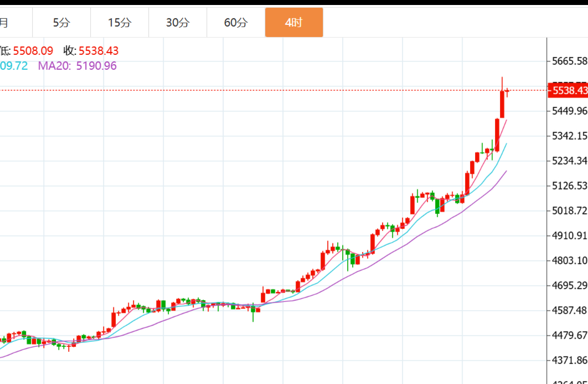Click the partially visible 月 tab

tap(4, 23)
